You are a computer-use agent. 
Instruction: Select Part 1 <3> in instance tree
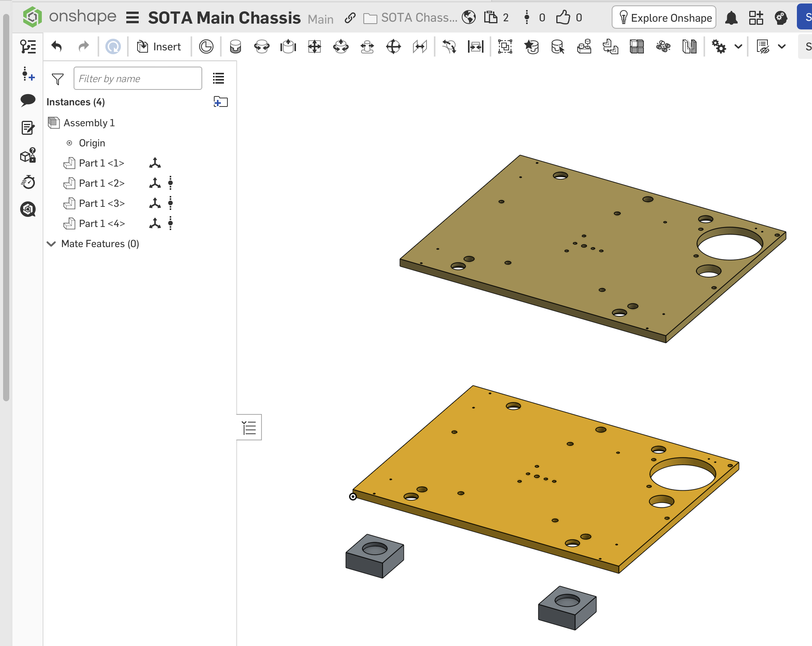pos(101,203)
